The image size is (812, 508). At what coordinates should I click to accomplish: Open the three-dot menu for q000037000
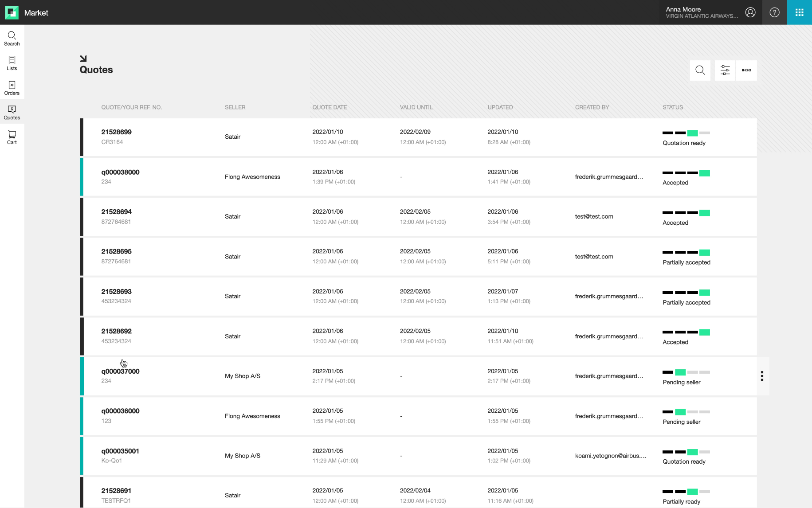(762, 376)
